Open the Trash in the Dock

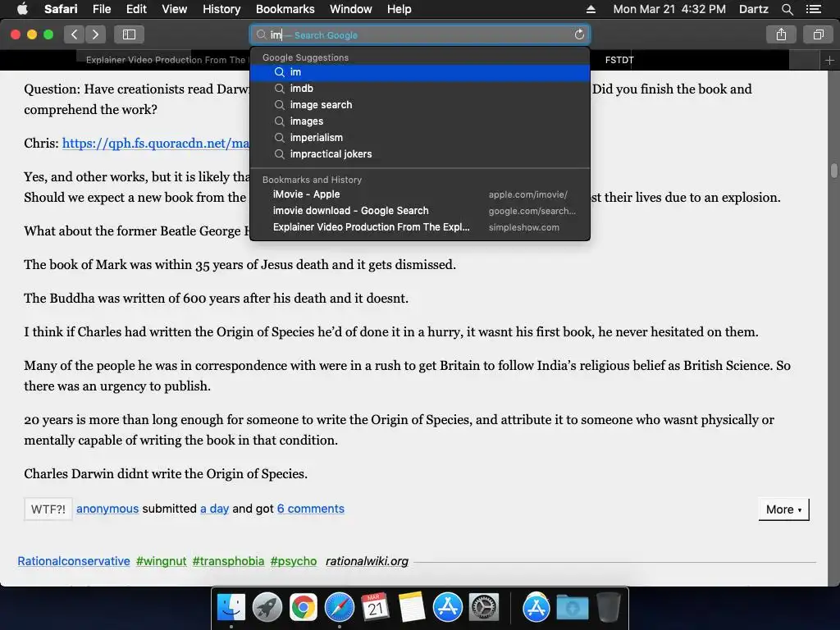click(608, 608)
